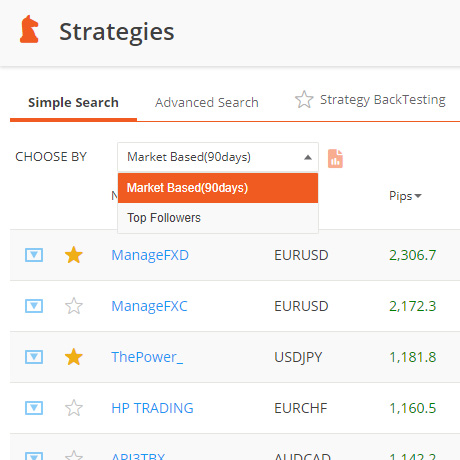The image size is (460, 460).
Task: Favorite ManageFXC with its empty star
Action: (73, 306)
